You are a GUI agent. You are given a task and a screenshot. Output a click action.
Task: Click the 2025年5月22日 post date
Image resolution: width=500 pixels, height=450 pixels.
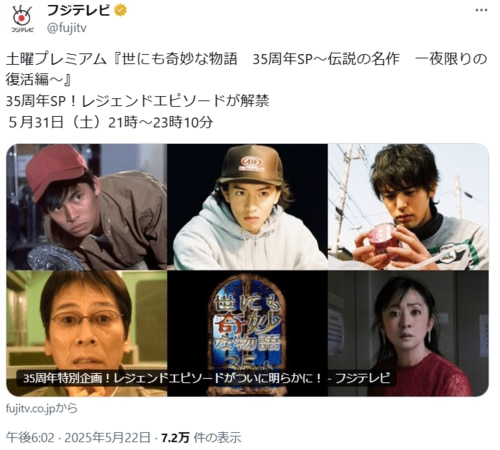point(107,437)
